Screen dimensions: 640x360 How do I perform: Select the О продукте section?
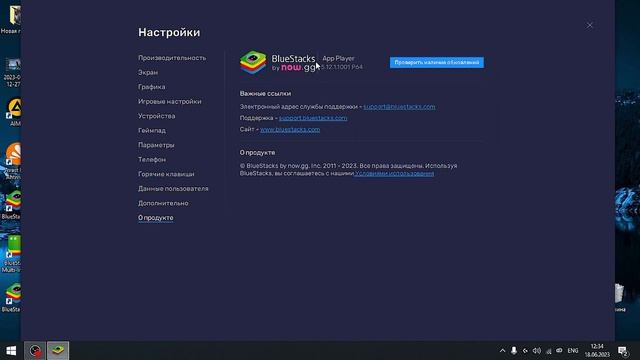[156, 218]
